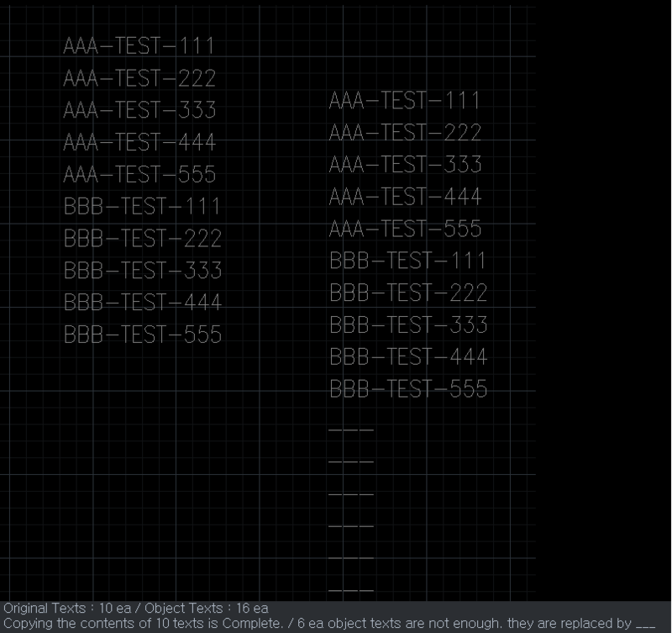This screenshot has height=633, width=672.
Task: Click the BBB-TEST-111 text in left column
Action: [x=143, y=206]
